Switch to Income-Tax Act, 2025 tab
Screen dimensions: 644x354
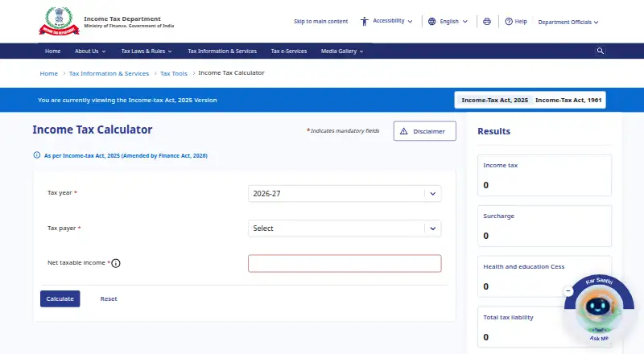(494, 100)
